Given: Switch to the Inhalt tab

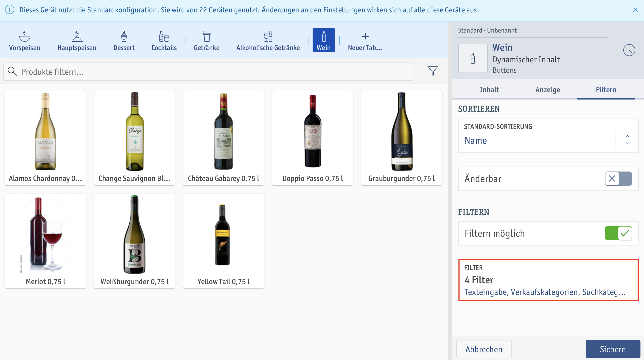Looking at the screenshot, I should click(x=489, y=90).
